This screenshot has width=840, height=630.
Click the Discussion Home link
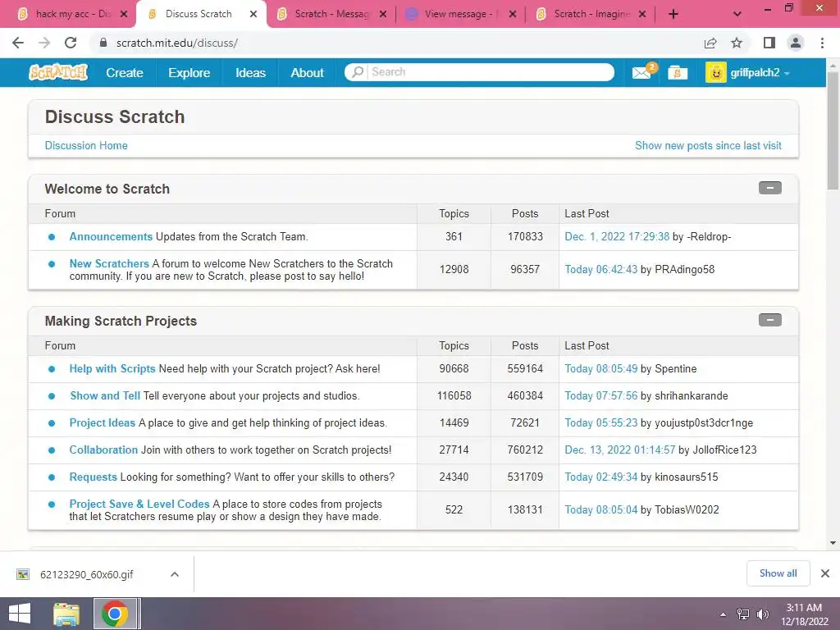86,146
